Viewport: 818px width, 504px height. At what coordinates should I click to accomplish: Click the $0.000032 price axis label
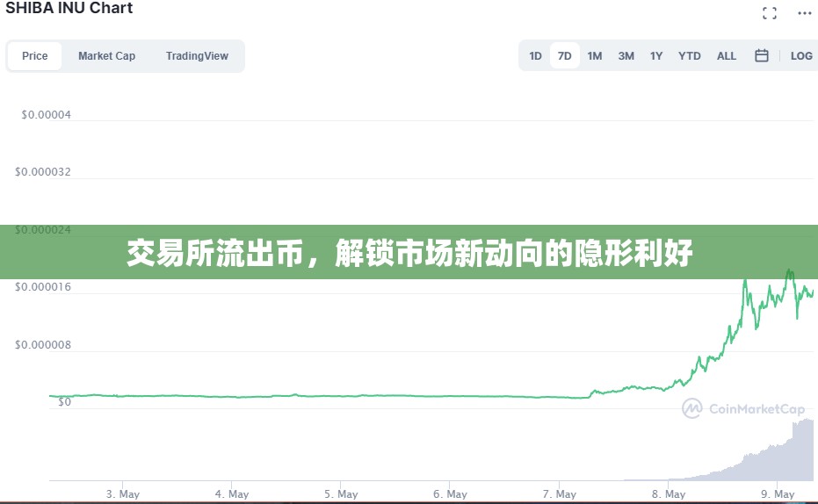pos(43,172)
